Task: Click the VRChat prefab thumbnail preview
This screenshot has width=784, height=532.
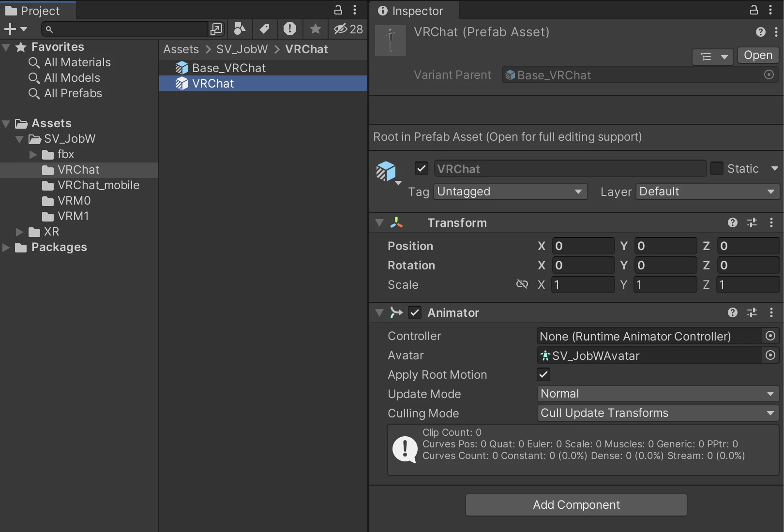Action: pos(391,41)
